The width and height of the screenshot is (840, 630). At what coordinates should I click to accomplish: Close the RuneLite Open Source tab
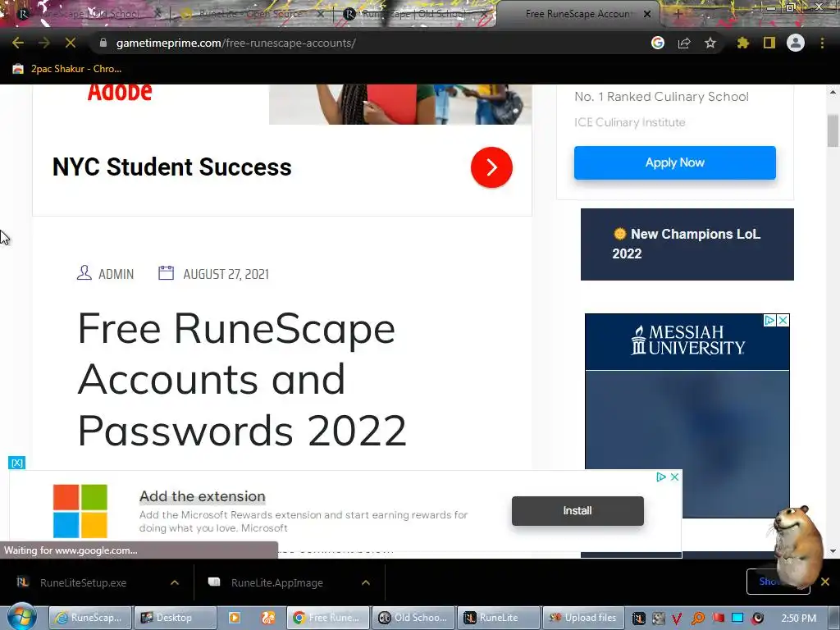(321, 14)
